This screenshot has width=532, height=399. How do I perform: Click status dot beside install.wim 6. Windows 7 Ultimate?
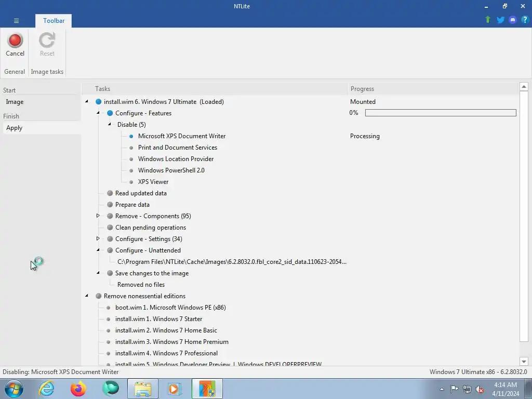[x=98, y=101]
